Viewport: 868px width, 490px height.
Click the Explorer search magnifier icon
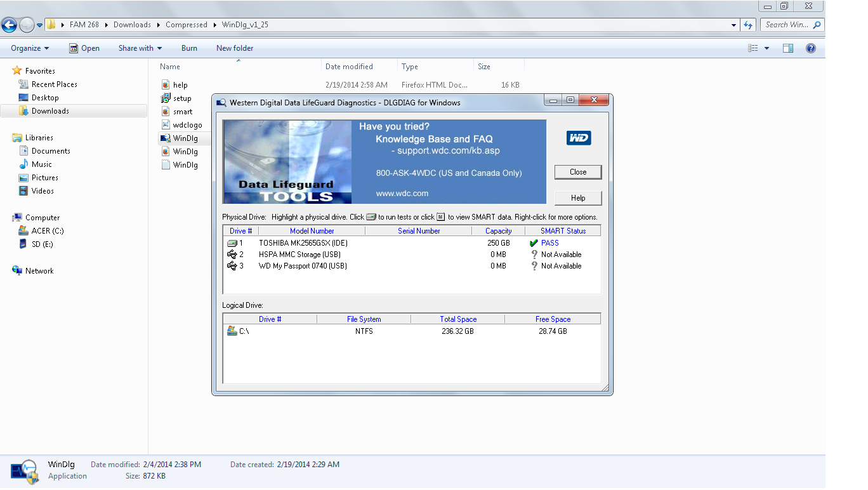817,25
